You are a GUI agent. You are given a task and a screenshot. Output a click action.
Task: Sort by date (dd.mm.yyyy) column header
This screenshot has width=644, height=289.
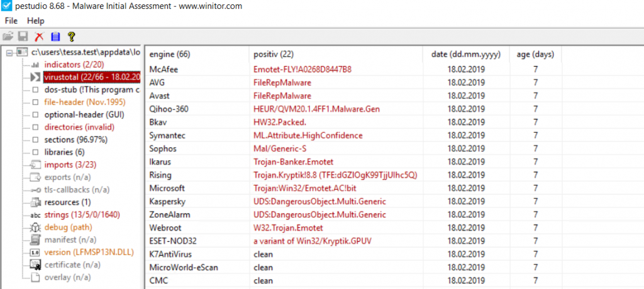click(x=466, y=54)
